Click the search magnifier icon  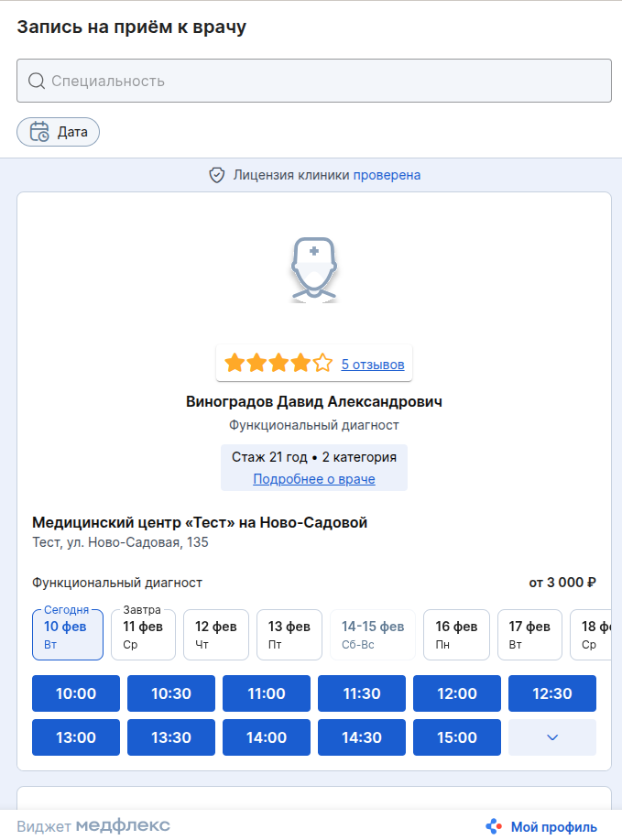tap(37, 81)
